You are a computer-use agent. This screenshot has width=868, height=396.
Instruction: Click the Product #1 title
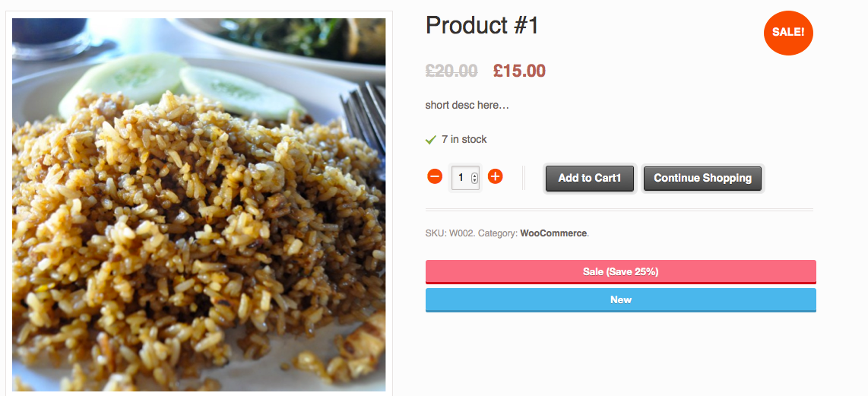tap(482, 26)
